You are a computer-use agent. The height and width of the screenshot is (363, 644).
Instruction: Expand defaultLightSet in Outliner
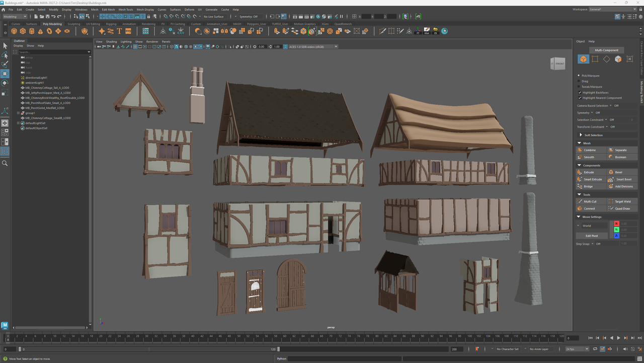tap(18, 123)
